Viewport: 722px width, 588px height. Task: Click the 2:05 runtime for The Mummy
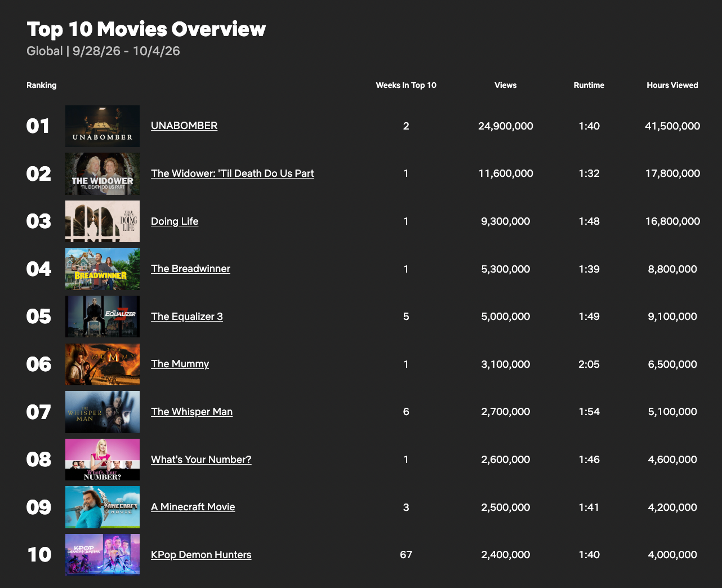589,364
